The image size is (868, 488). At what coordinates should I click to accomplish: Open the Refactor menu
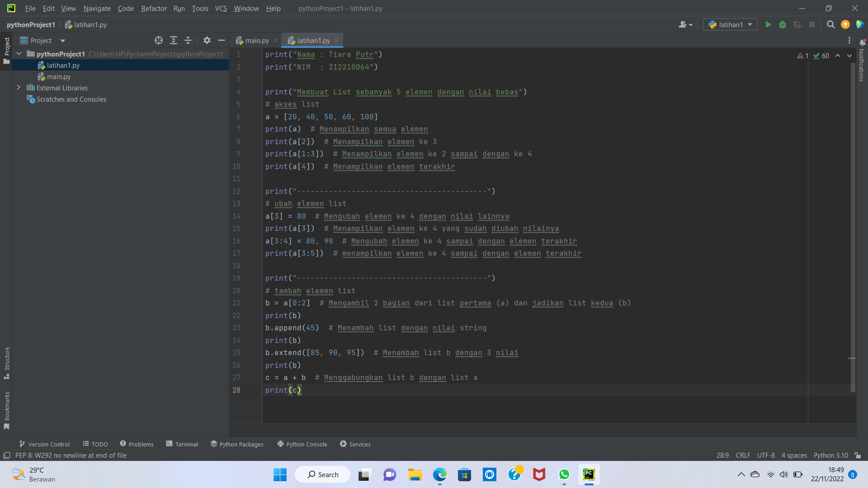click(154, 8)
